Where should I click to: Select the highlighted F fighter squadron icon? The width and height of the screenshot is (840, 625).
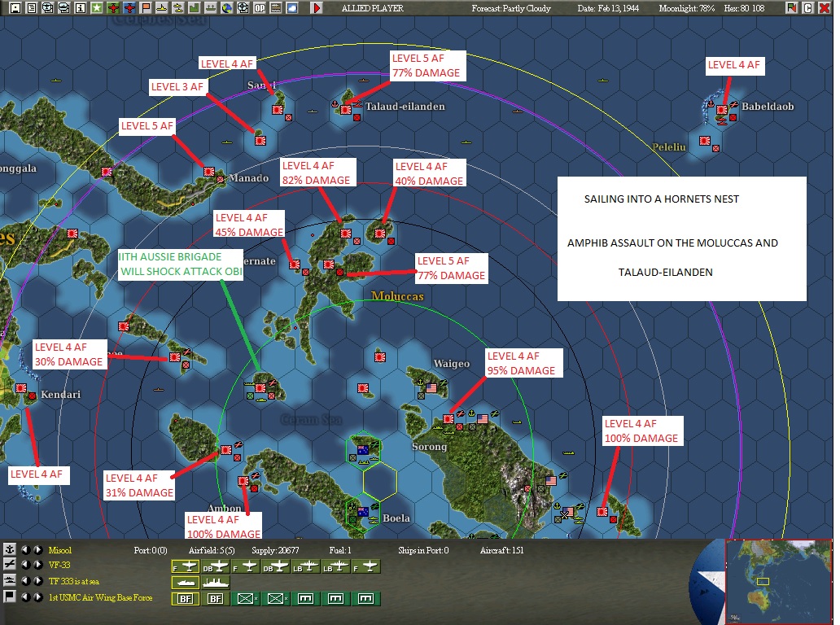point(186,566)
